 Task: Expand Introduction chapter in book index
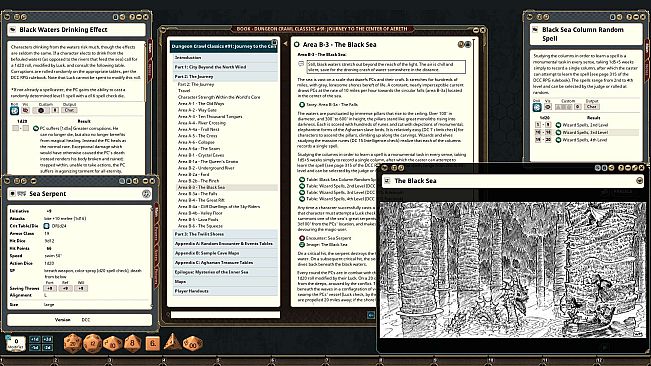click(x=225, y=58)
